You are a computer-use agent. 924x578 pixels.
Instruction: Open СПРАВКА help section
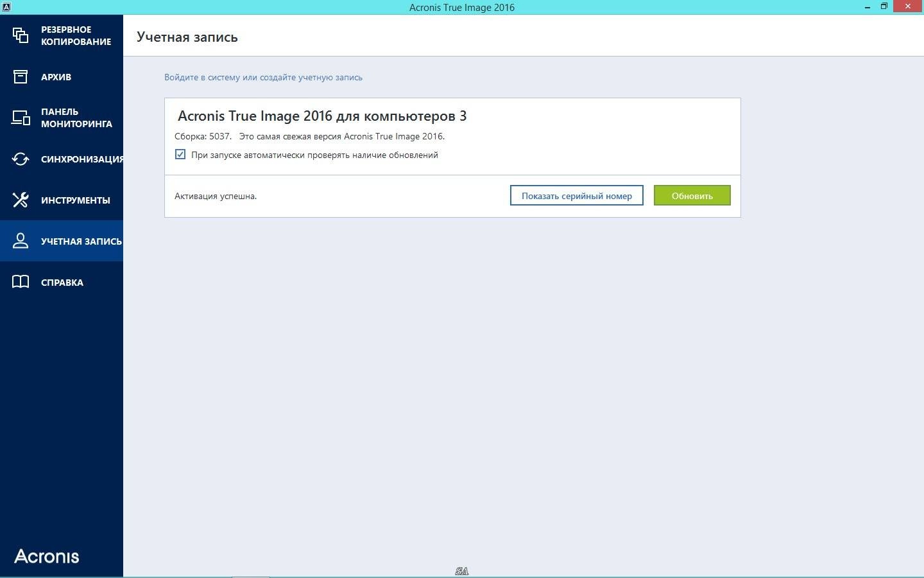[62, 282]
